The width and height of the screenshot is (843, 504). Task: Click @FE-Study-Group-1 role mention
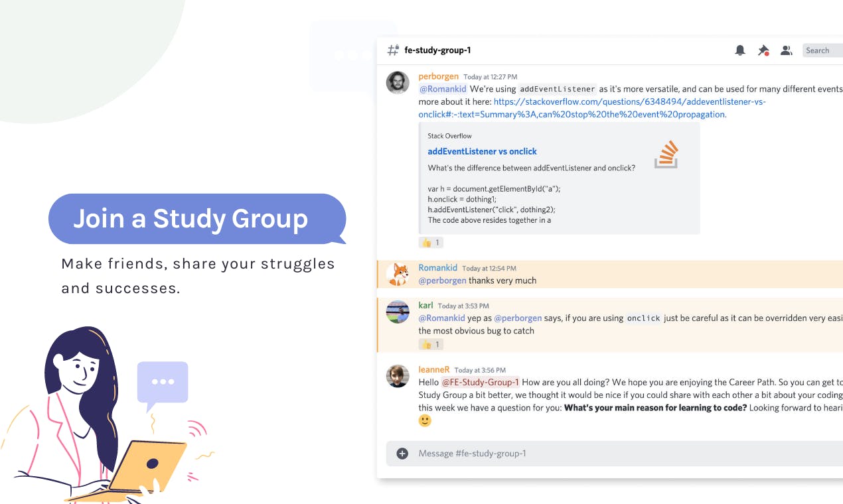(481, 382)
